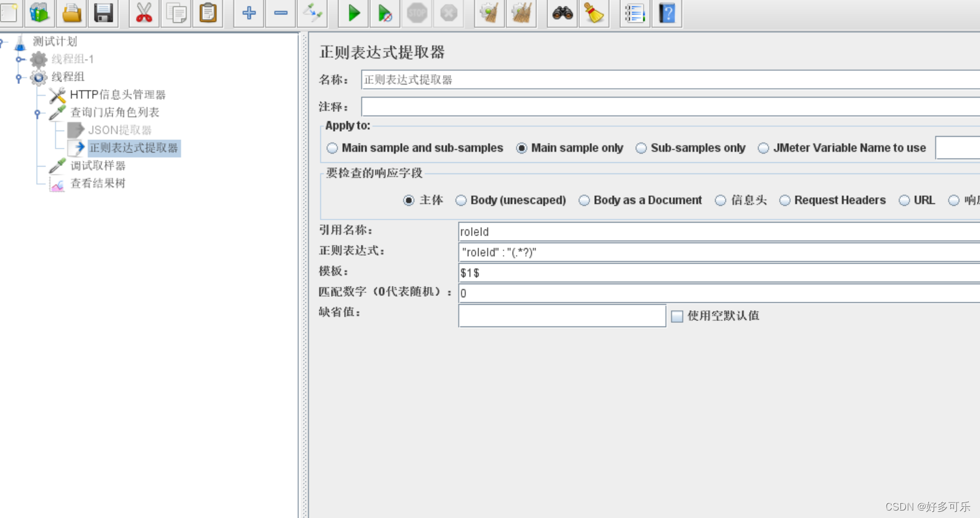The image size is (980, 518).
Task: Click the Paste clipboard icon
Action: point(208,12)
